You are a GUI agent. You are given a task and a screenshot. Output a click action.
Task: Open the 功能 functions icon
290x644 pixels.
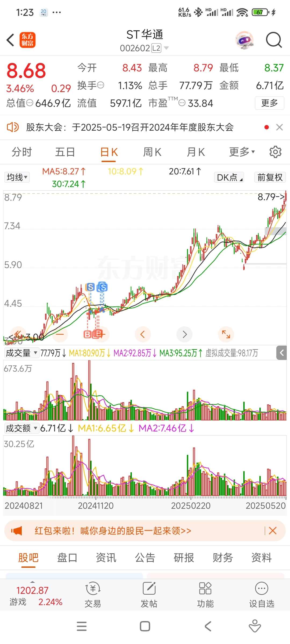(x=205, y=595)
